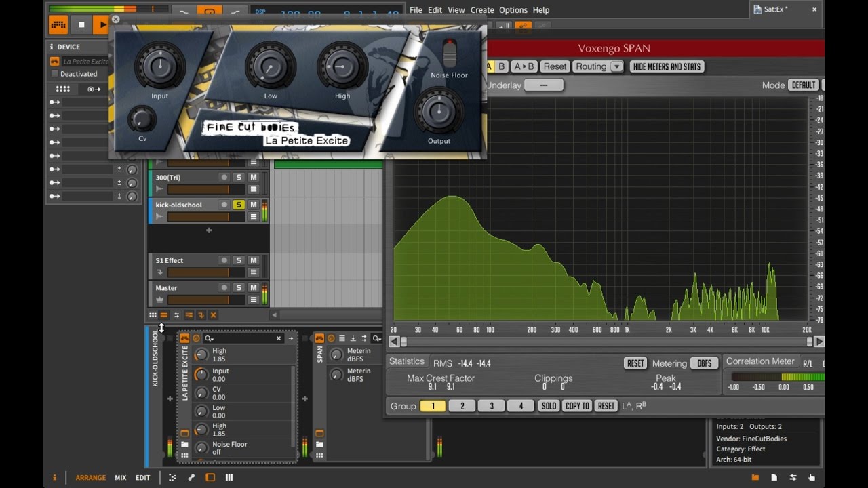Viewport: 868px width, 488px height.
Task: Click the orange play button
Action: [102, 24]
